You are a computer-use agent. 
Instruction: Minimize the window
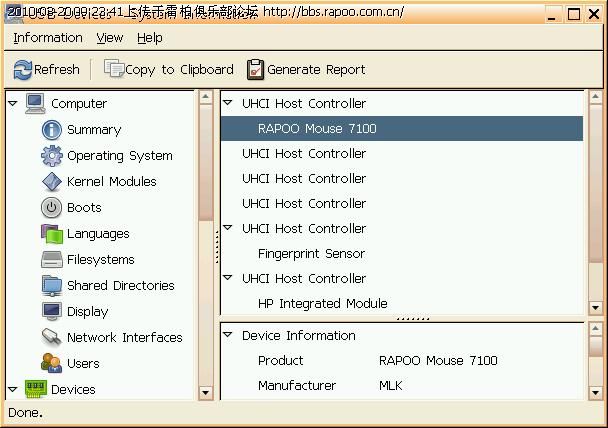(552, 15)
